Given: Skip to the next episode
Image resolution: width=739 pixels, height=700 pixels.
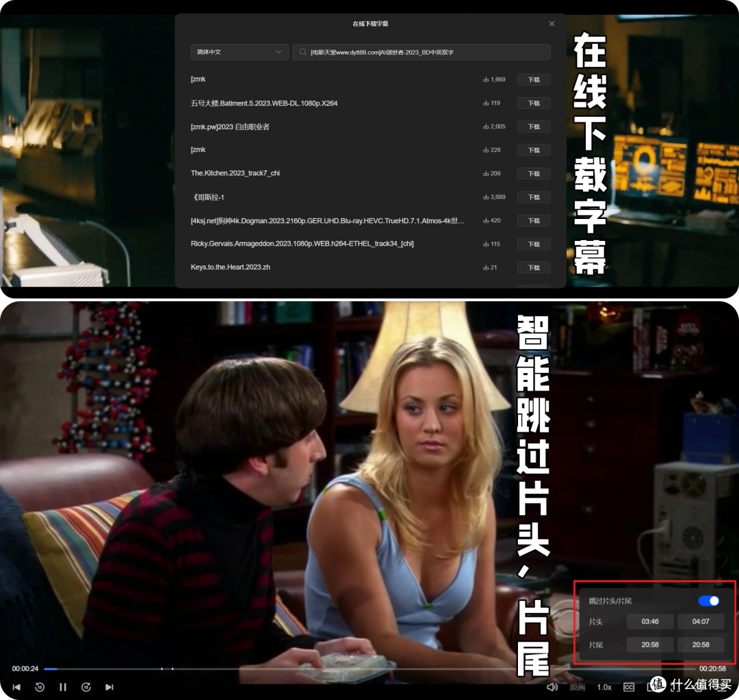Looking at the screenshot, I should 109,687.
